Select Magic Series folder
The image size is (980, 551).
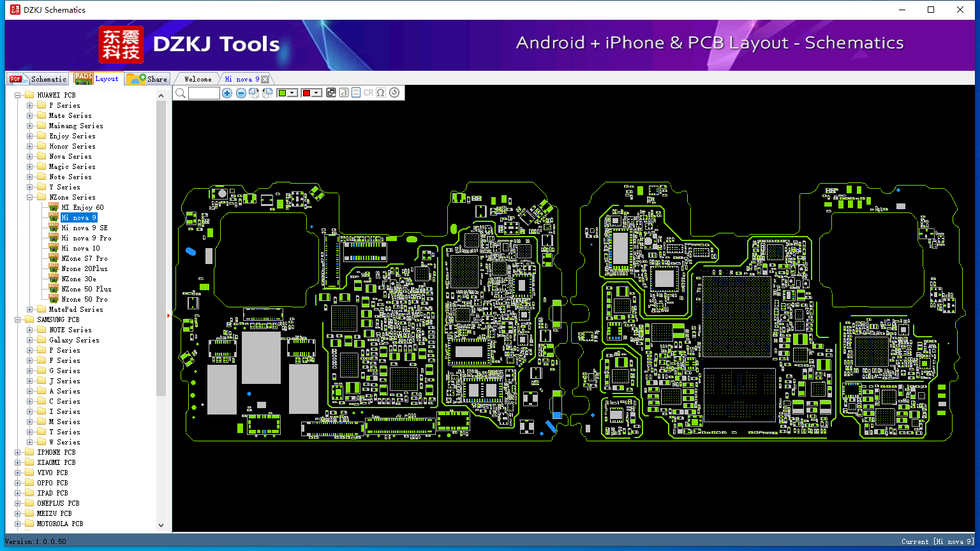[72, 166]
